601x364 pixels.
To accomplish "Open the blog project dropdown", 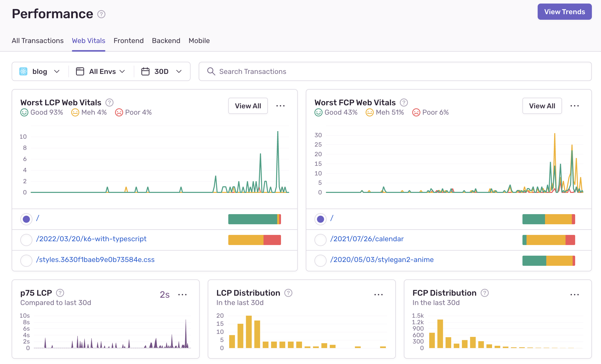I will [40, 72].
